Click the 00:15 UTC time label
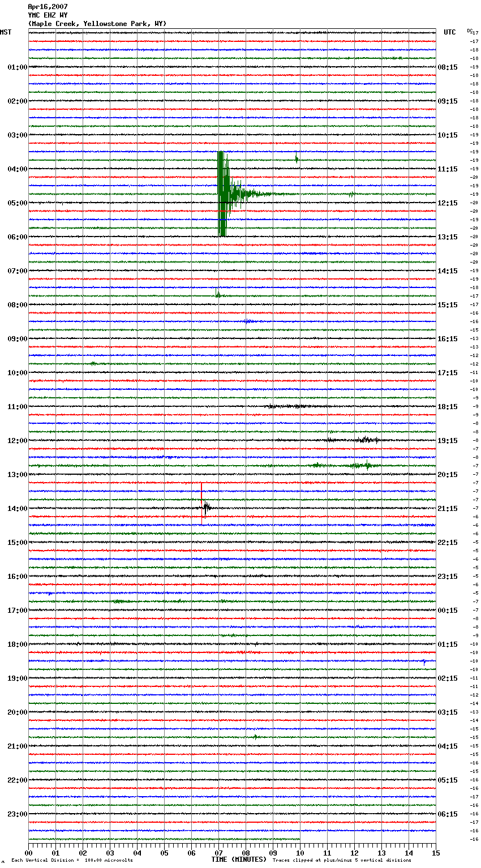This screenshot has height=868, width=481. [448, 611]
